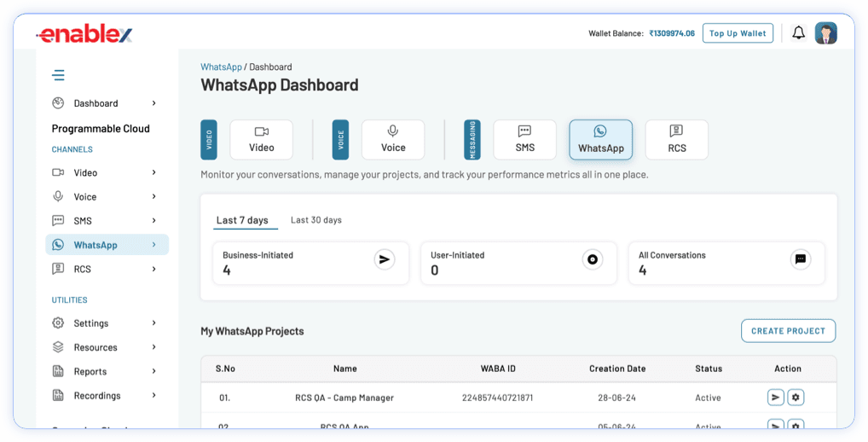Screen dimensions: 868x442
Task: Click the CREATE PROJECT button
Action: 789,331
